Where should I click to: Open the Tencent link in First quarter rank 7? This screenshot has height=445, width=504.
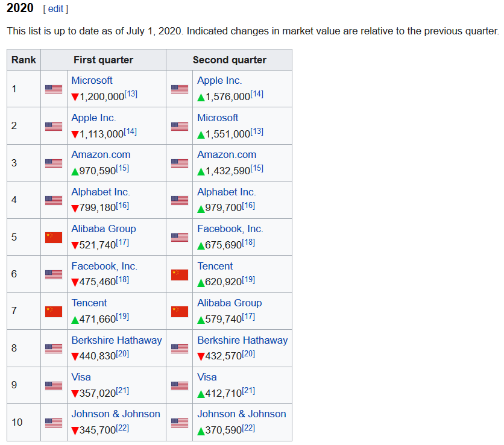(89, 303)
